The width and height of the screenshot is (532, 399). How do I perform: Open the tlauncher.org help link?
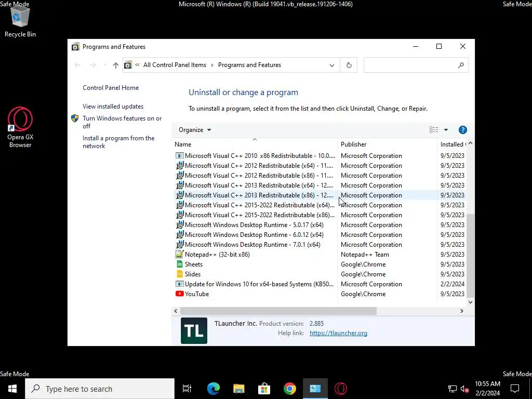pyautogui.click(x=338, y=333)
